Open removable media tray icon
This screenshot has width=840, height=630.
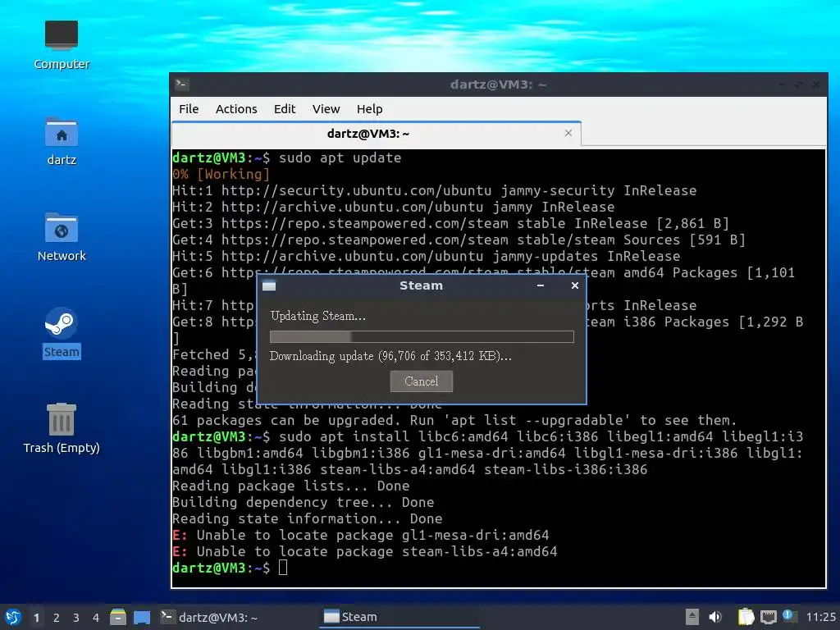692,617
